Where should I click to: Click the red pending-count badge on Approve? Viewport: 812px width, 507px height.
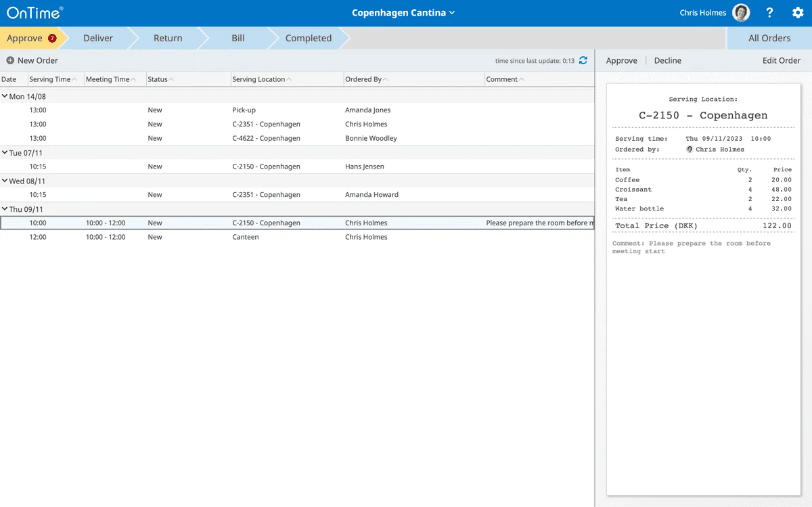tap(52, 39)
